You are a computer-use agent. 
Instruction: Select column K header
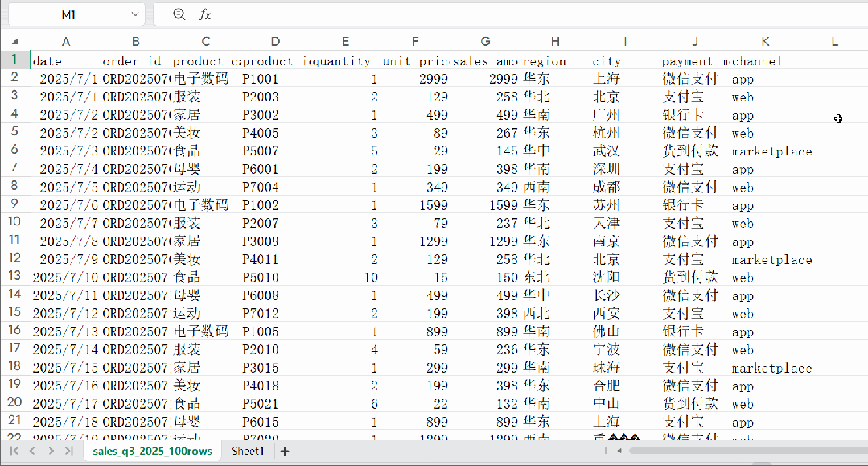click(x=764, y=42)
